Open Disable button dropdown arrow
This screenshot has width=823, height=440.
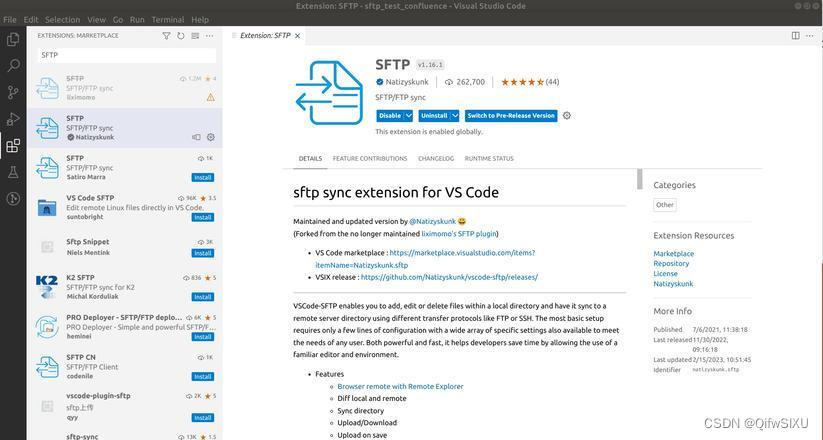[408, 116]
